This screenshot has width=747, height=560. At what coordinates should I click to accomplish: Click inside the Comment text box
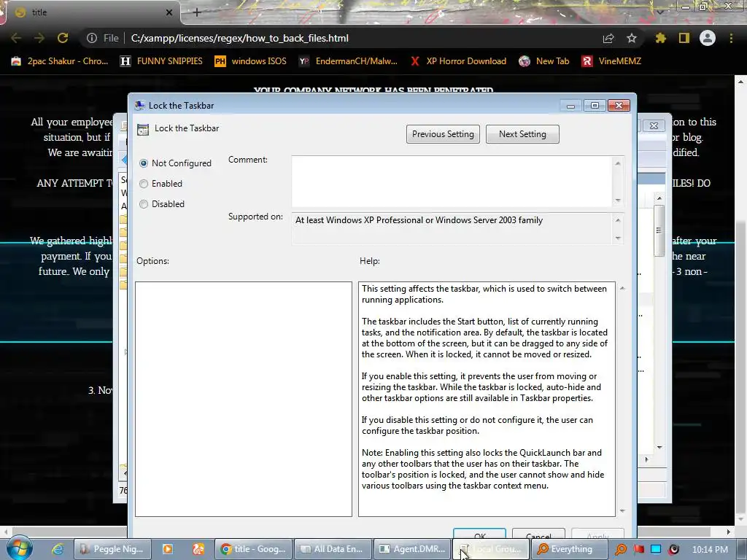tap(452, 182)
